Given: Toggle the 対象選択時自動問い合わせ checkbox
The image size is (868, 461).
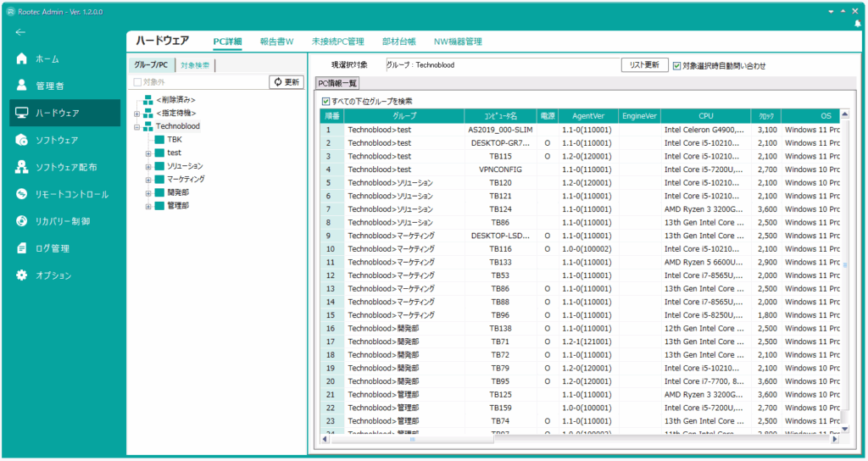Looking at the screenshot, I should pyautogui.click(x=676, y=65).
